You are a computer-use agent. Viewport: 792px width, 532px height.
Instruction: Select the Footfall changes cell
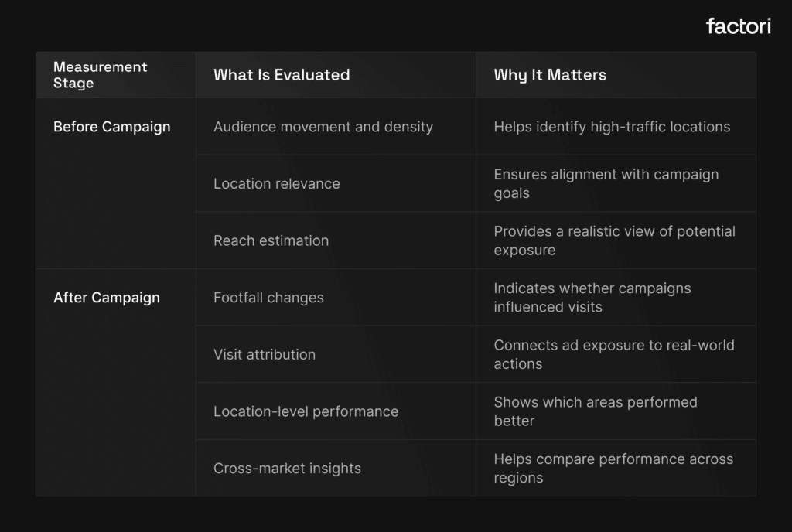coord(268,298)
